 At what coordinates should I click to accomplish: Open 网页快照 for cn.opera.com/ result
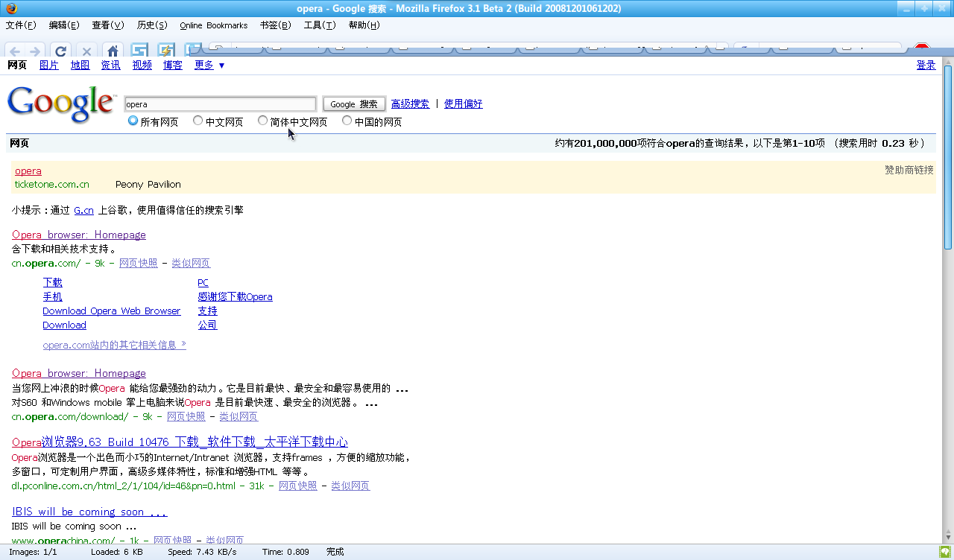tap(139, 264)
